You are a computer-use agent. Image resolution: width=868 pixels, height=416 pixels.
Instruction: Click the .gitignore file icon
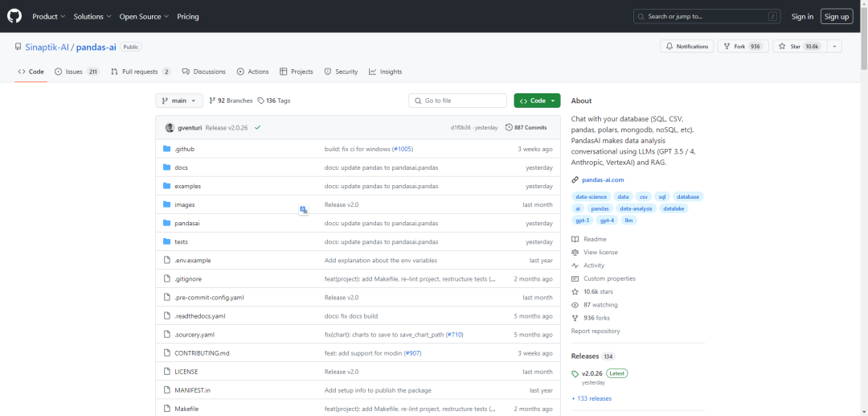click(x=167, y=278)
